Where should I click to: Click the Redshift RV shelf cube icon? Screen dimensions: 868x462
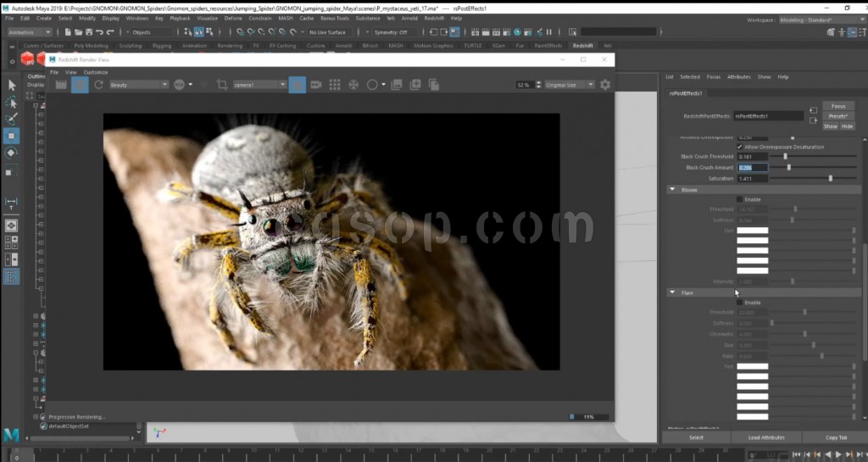point(28,58)
